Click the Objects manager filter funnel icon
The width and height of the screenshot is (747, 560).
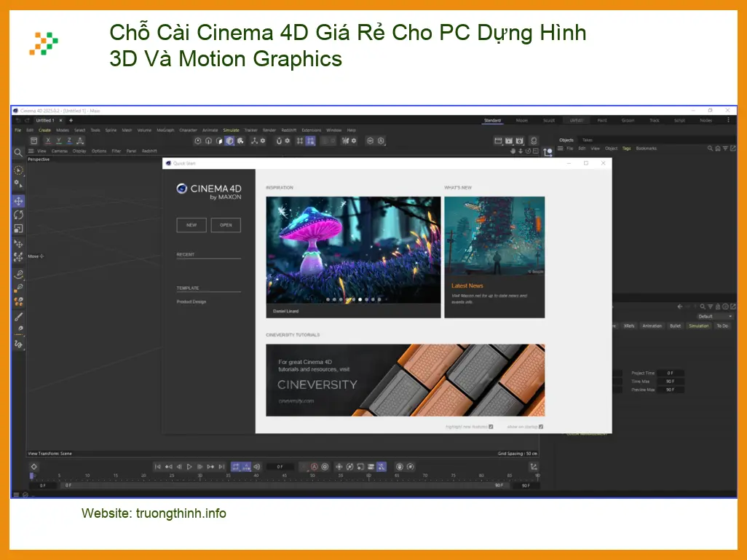point(725,149)
